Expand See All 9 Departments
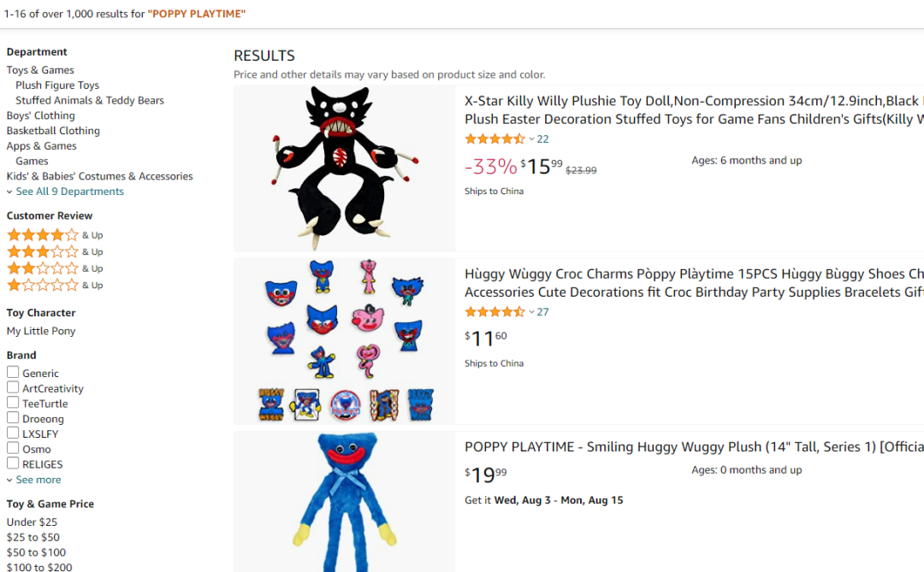 (69, 192)
